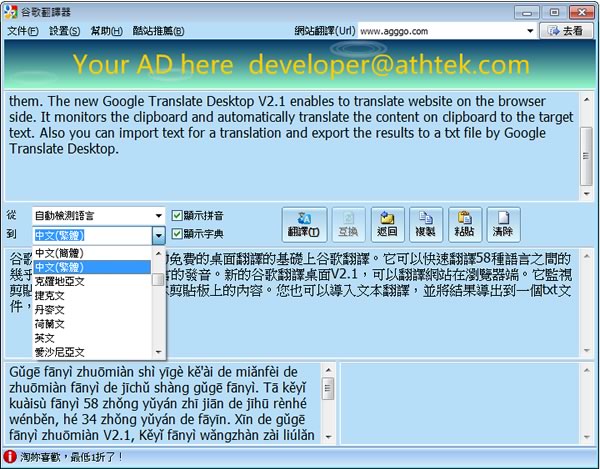This screenshot has width=600, height=469.
Task: Open the 幫助(H) menu
Action: [106, 31]
